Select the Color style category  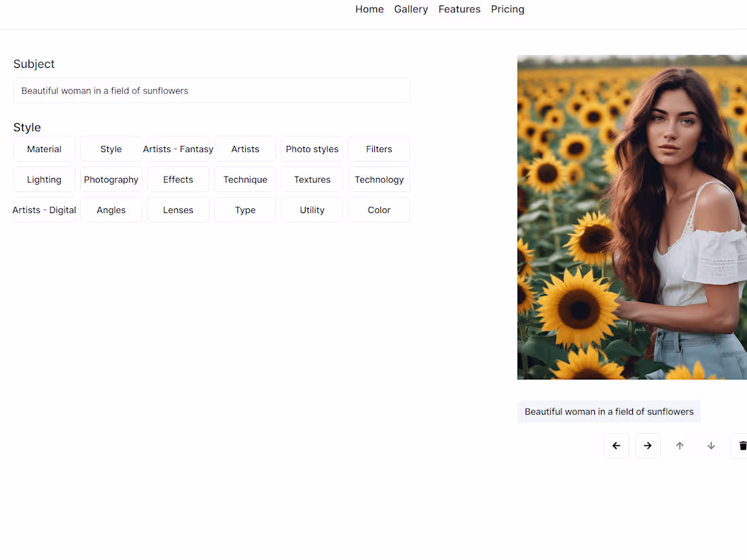click(378, 210)
